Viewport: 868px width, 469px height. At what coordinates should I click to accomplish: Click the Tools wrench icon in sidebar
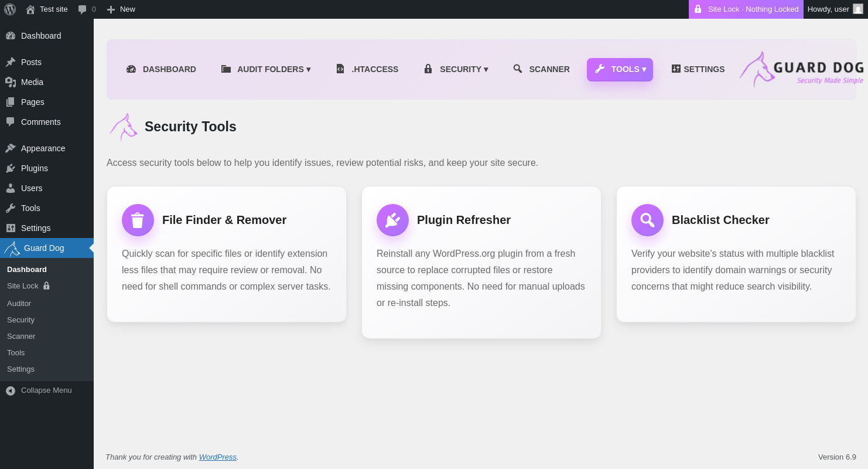tap(11, 208)
